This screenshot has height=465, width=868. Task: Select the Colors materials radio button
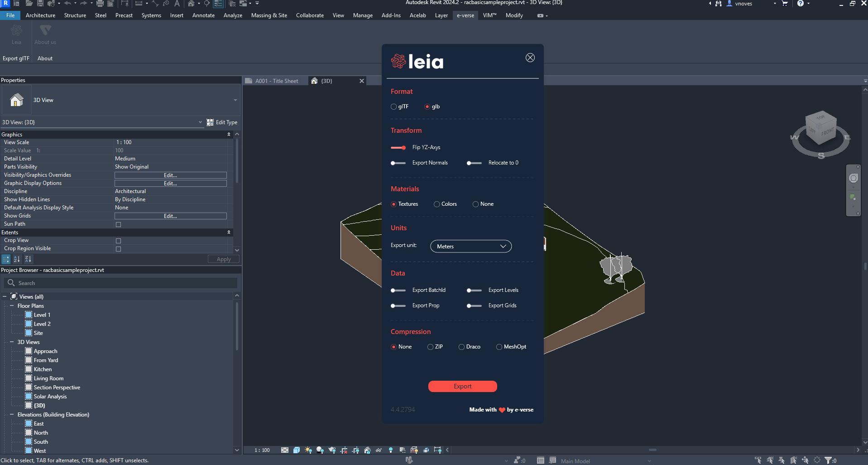click(x=436, y=204)
